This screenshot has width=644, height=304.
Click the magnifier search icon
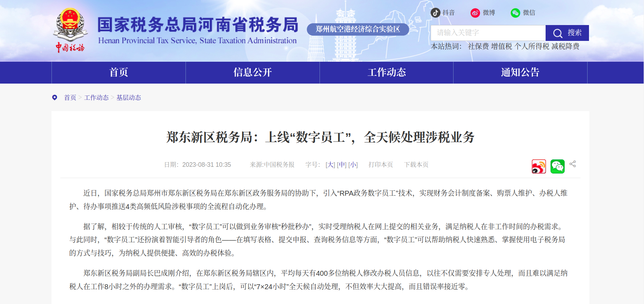click(x=558, y=33)
